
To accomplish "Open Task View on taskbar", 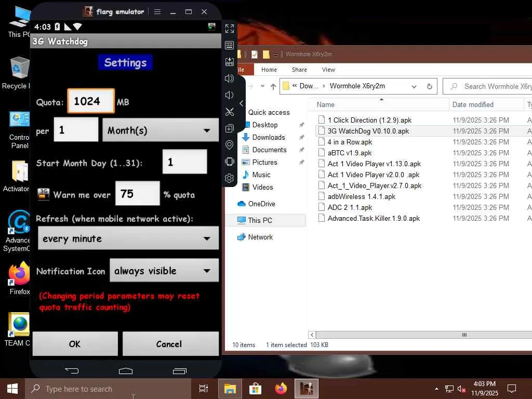I will pyautogui.click(x=203, y=389).
